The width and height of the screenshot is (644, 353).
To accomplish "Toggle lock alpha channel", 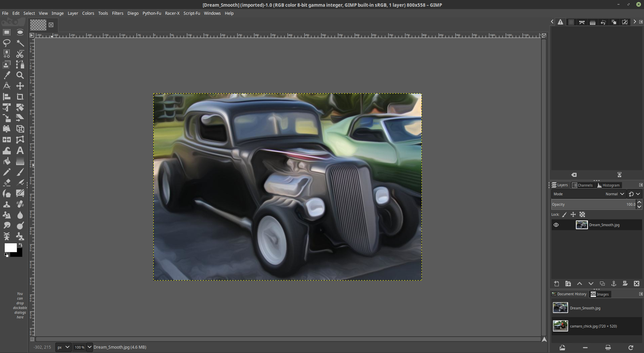I will 582,214.
